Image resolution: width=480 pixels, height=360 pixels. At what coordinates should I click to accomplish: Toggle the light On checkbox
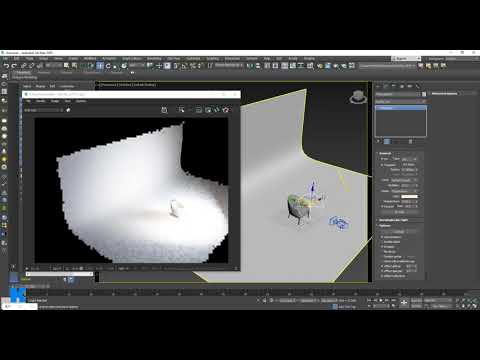coord(382,159)
